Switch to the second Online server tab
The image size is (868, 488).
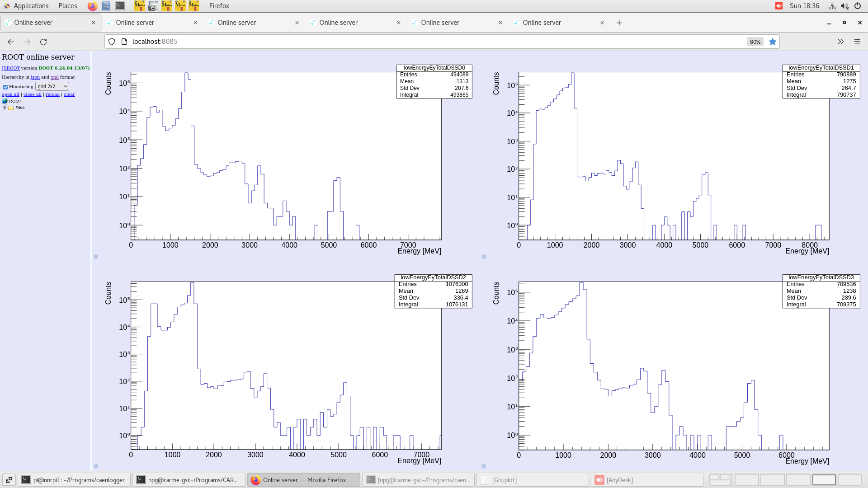136,22
